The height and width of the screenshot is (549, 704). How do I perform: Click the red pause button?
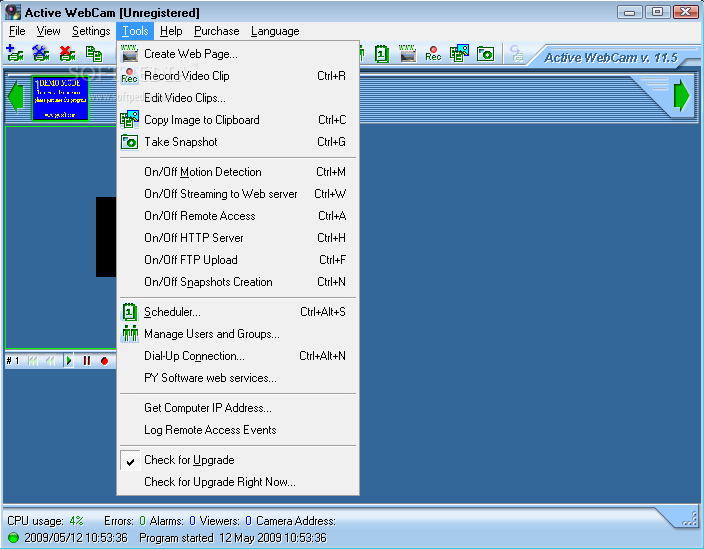pyautogui.click(x=87, y=361)
